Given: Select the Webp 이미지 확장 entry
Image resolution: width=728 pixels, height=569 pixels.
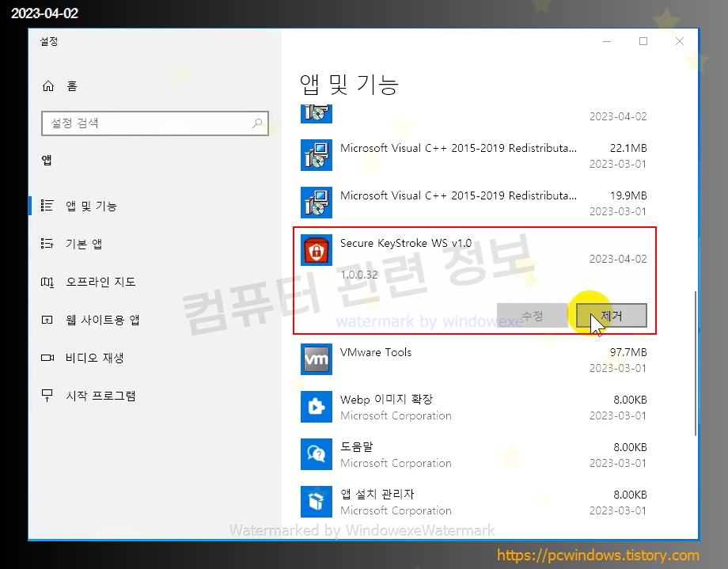Looking at the screenshot, I should click(473, 407).
